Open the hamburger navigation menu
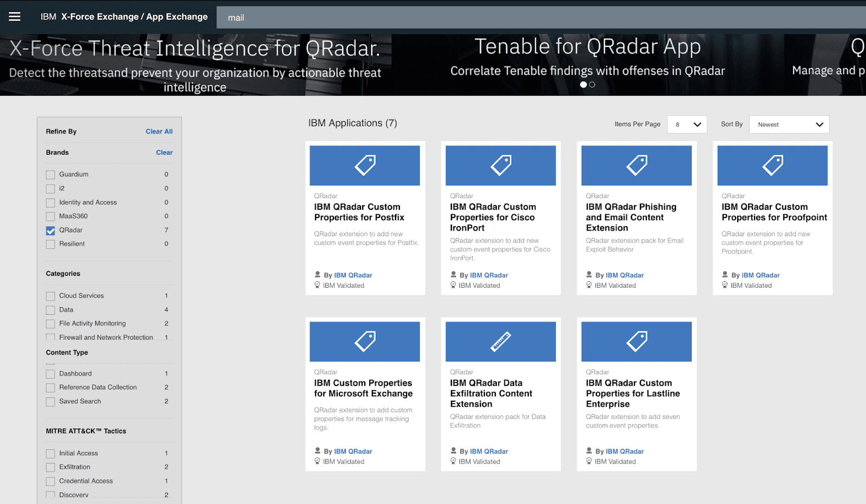866x504 pixels. (x=15, y=17)
